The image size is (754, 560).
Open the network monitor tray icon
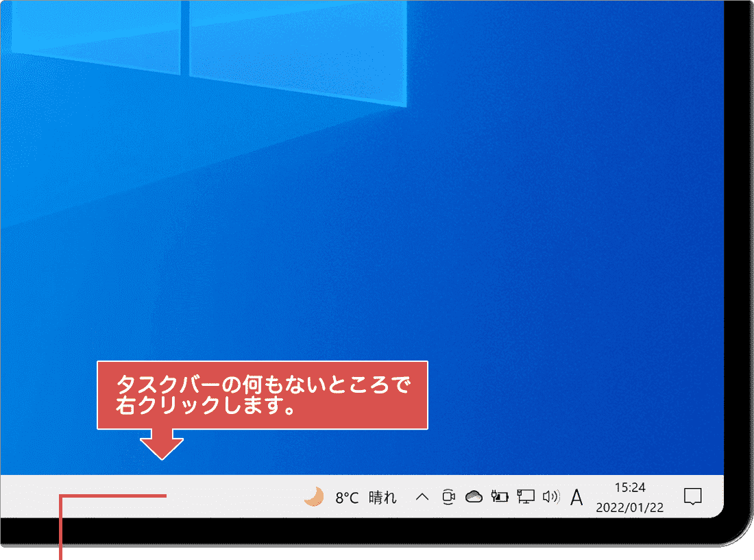526,496
